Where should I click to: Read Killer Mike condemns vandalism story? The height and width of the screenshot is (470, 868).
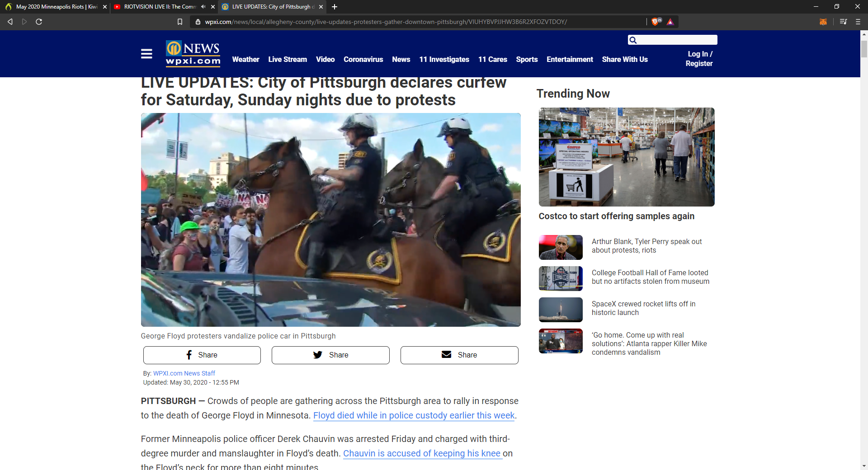[x=650, y=343]
